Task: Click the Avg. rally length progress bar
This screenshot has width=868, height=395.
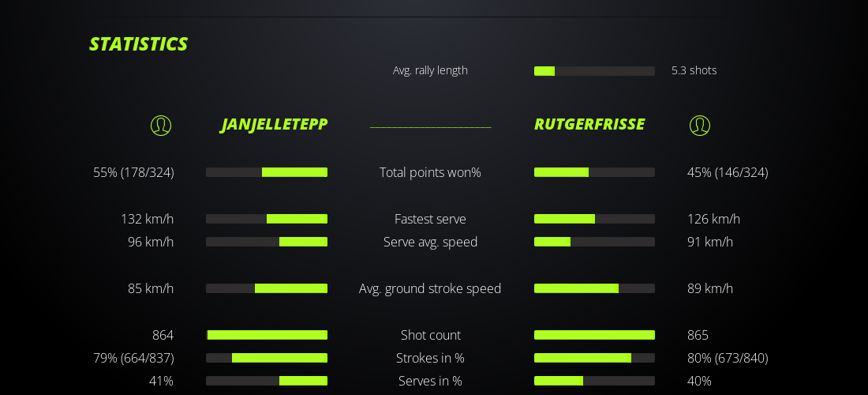Action: coord(594,71)
